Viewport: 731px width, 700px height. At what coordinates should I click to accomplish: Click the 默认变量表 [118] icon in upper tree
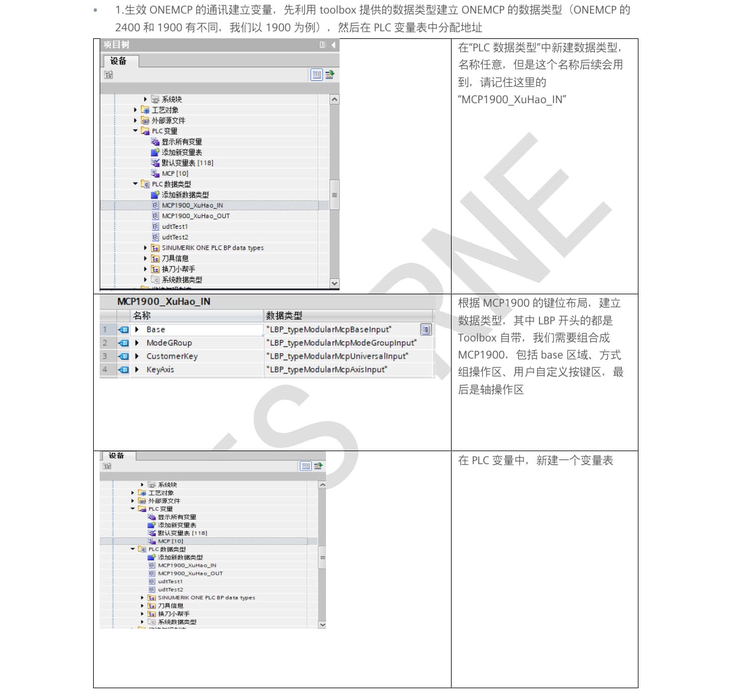click(x=155, y=163)
